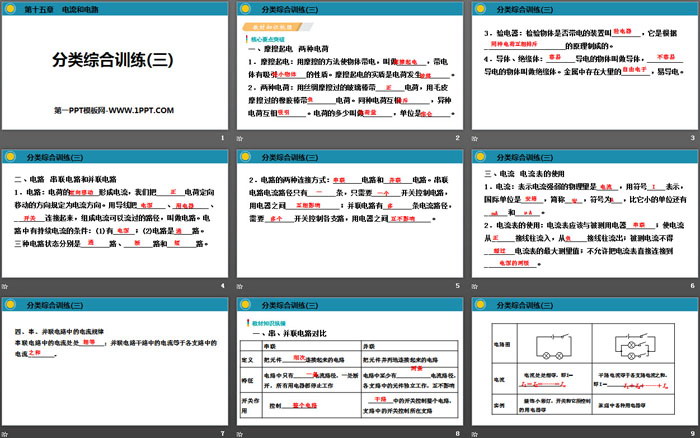Select slide 8 with 串、并联电路对比 table
Image resolution: width=700 pixels, height=438 pixels.
350,361
